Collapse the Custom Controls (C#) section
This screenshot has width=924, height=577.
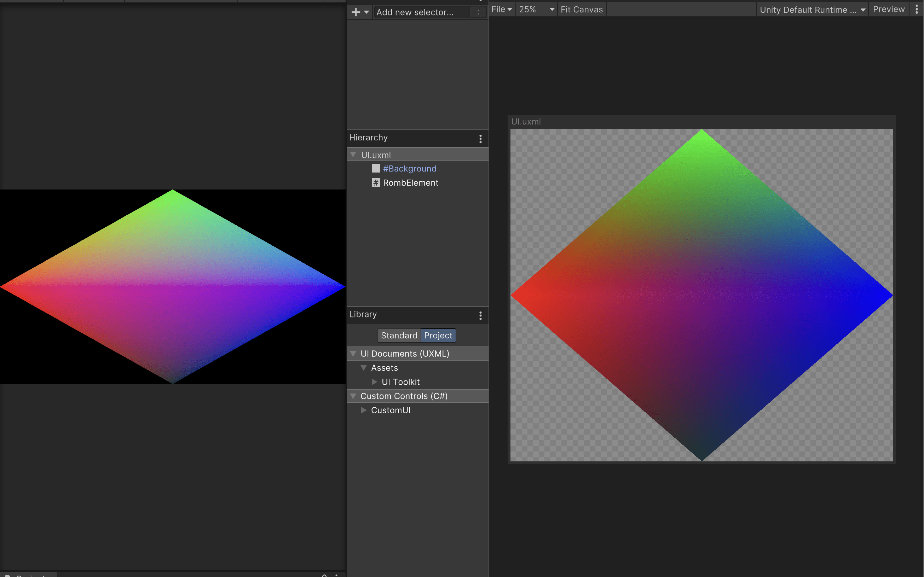[x=353, y=396]
